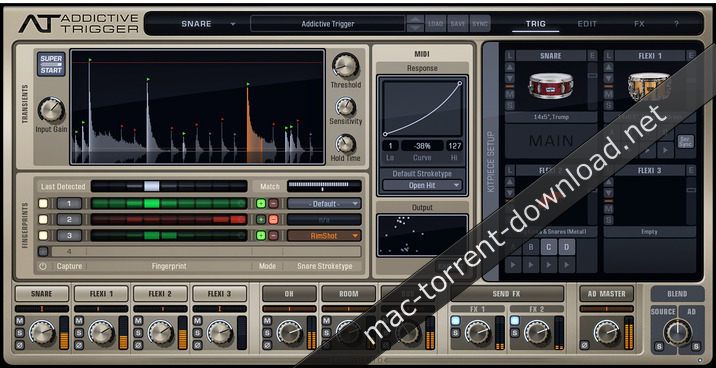
Task: Toggle Mute on SNARE kitpiece slot
Action: pyautogui.click(x=510, y=95)
